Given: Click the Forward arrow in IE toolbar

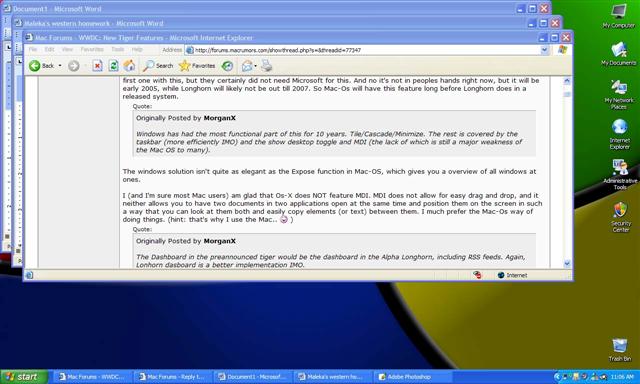Looking at the screenshot, I should click(x=73, y=65).
